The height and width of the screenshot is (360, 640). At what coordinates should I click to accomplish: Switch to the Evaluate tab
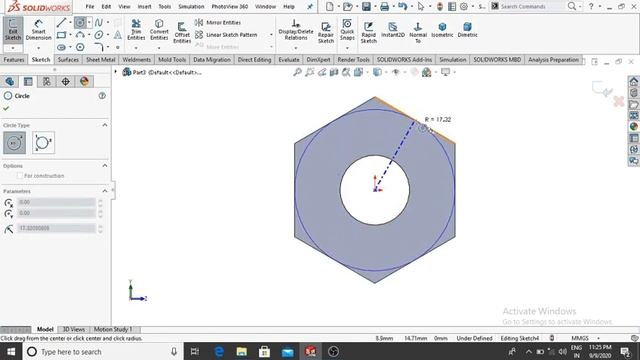click(289, 60)
